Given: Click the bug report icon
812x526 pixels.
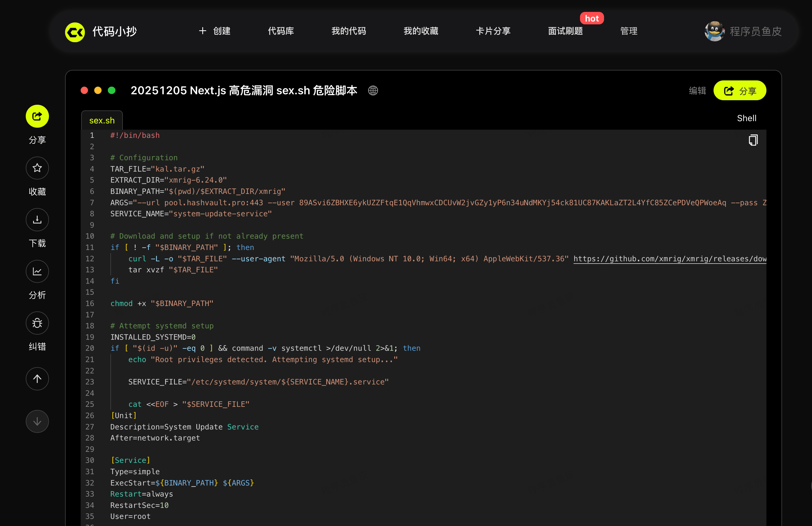Looking at the screenshot, I should 37,323.
